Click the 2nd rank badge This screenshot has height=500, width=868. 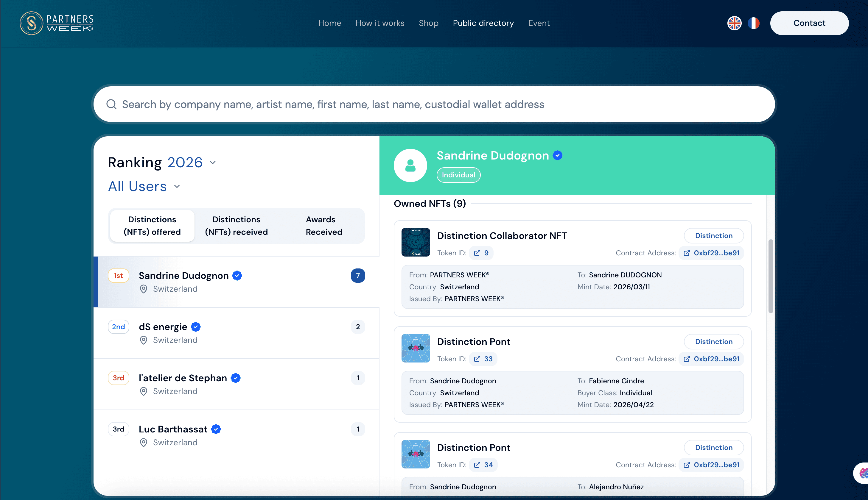[x=118, y=326]
